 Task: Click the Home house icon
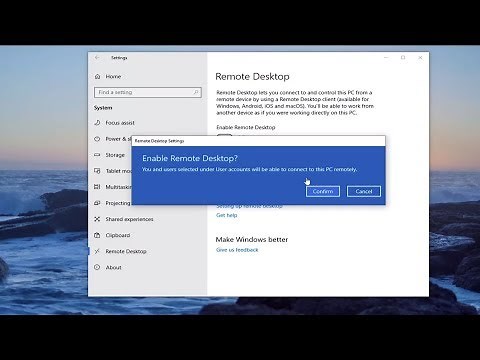[x=97, y=77]
